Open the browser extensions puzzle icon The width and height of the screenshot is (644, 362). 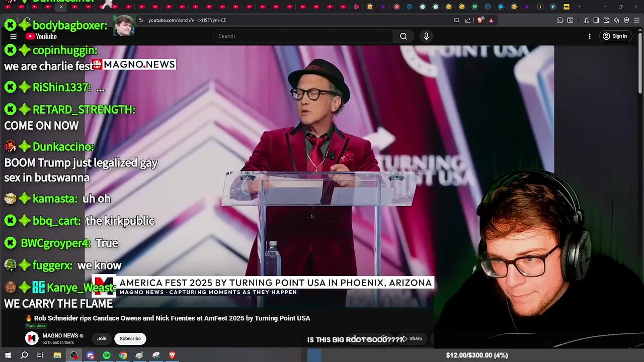click(560, 20)
